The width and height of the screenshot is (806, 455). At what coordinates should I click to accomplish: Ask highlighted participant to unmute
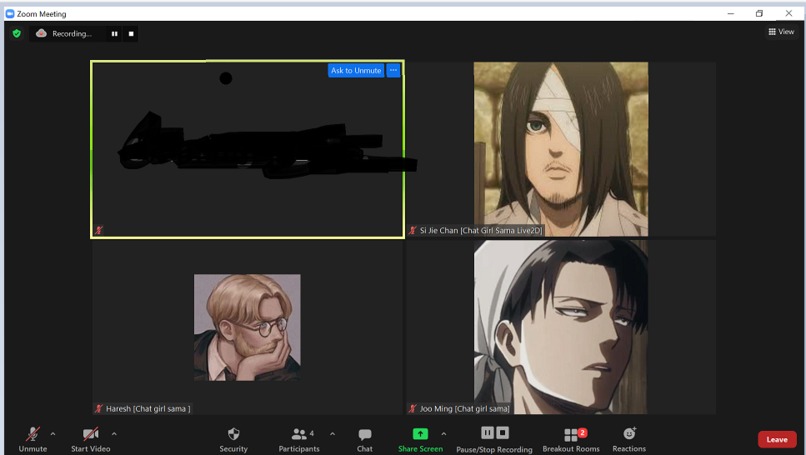[356, 70]
